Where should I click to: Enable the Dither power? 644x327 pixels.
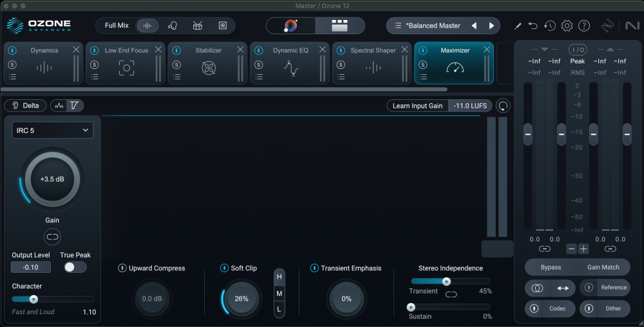click(589, 308)
